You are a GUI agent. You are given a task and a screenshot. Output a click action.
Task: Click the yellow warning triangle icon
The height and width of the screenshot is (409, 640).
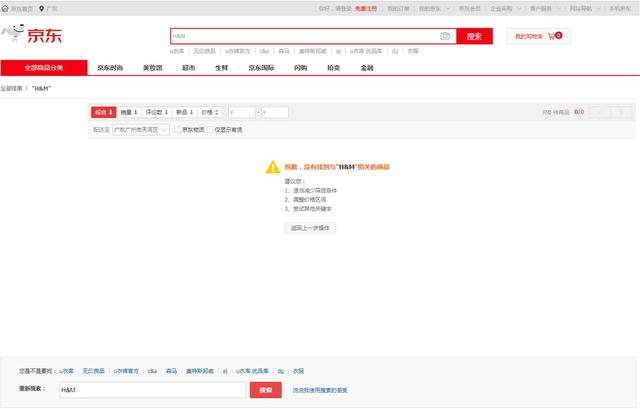pyautogui.click(x=272, y=167)
